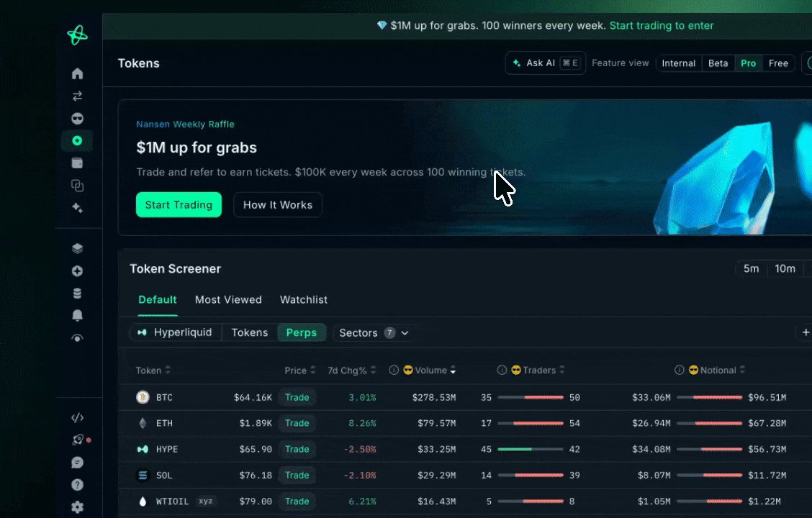Switch to the Watchlist tab
812x518 pixels.
304,299
